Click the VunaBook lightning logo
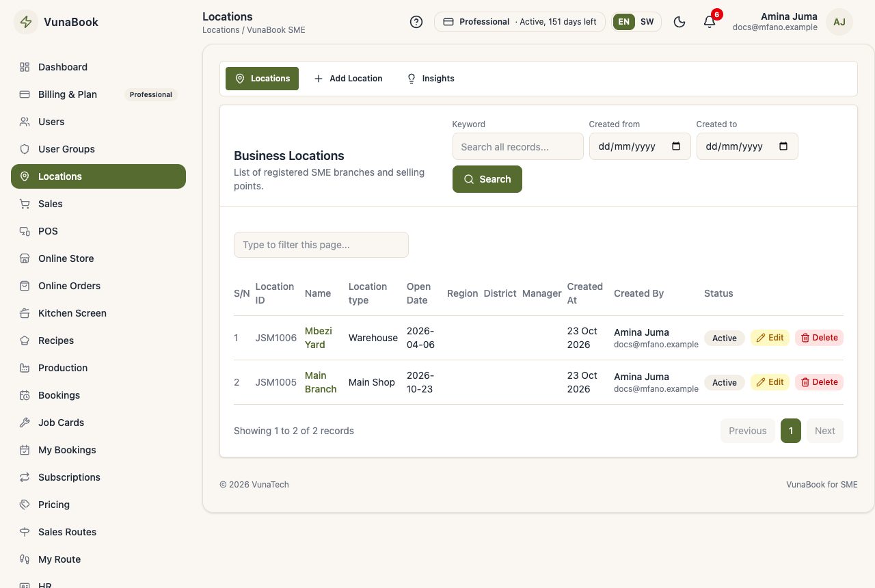The height and width of the screenshot is (588, 875). pyautogui.click(x=26, y=22)
